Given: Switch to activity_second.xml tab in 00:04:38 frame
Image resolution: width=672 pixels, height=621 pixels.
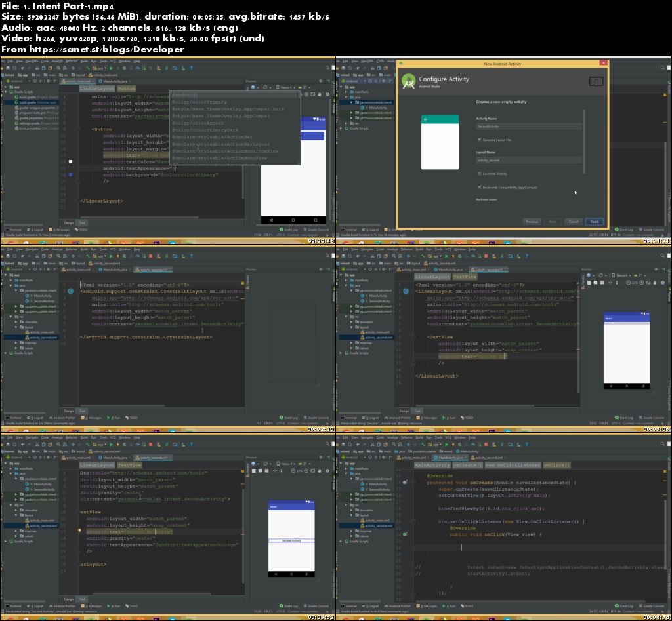Looking at the screenshot, I should coord(488,458).
